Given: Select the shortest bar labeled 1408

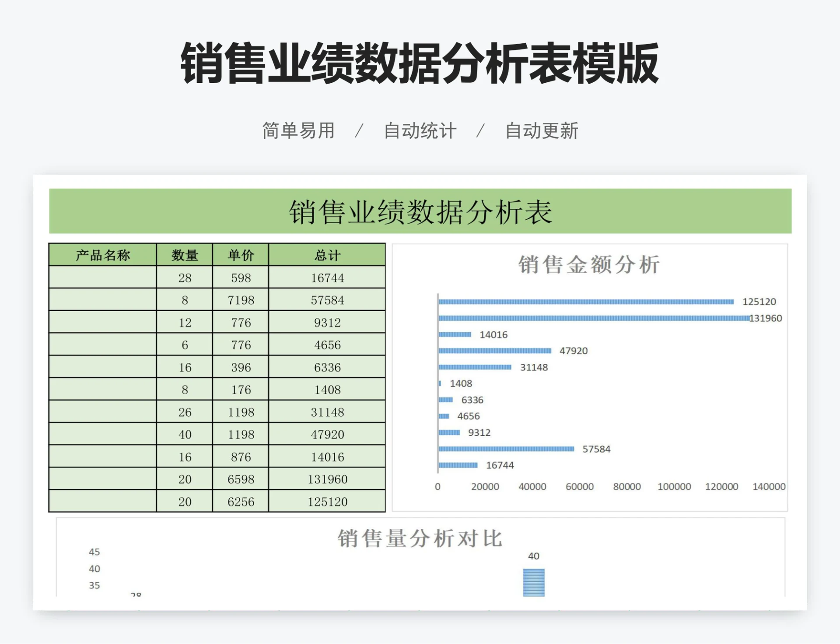Looking at the screenshot, I should (x=440, y=384).
